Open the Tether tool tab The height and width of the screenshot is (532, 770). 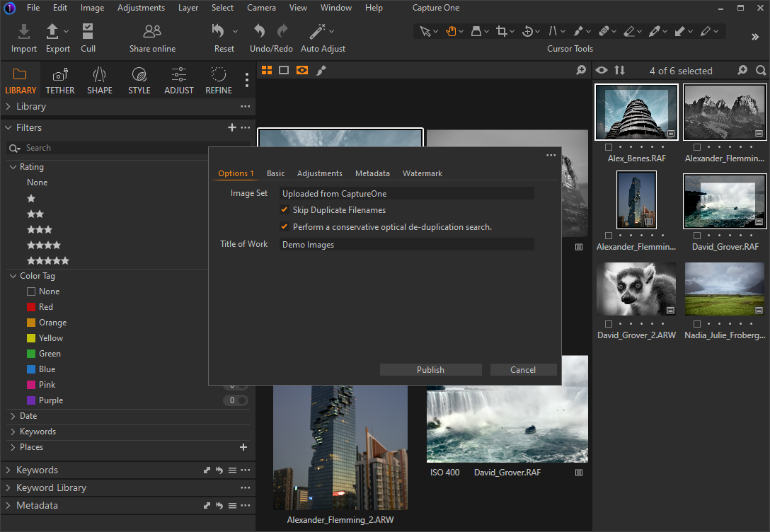(x=60, y=80)
